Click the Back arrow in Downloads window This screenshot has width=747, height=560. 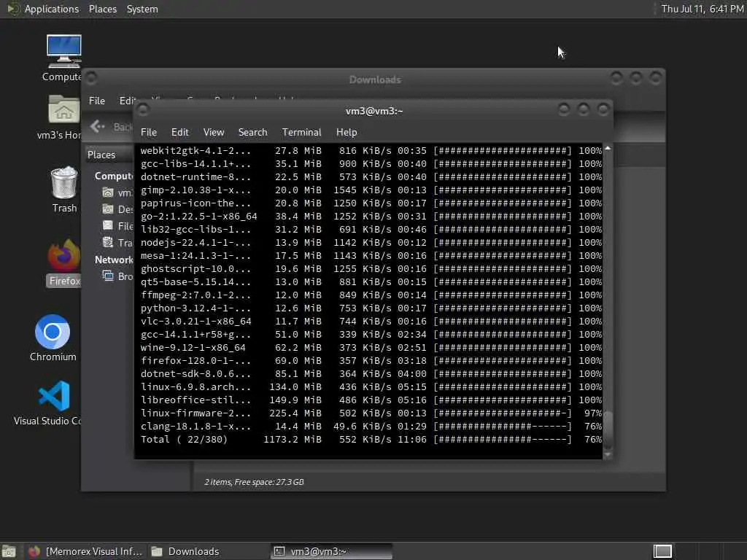tap(97, 126)
